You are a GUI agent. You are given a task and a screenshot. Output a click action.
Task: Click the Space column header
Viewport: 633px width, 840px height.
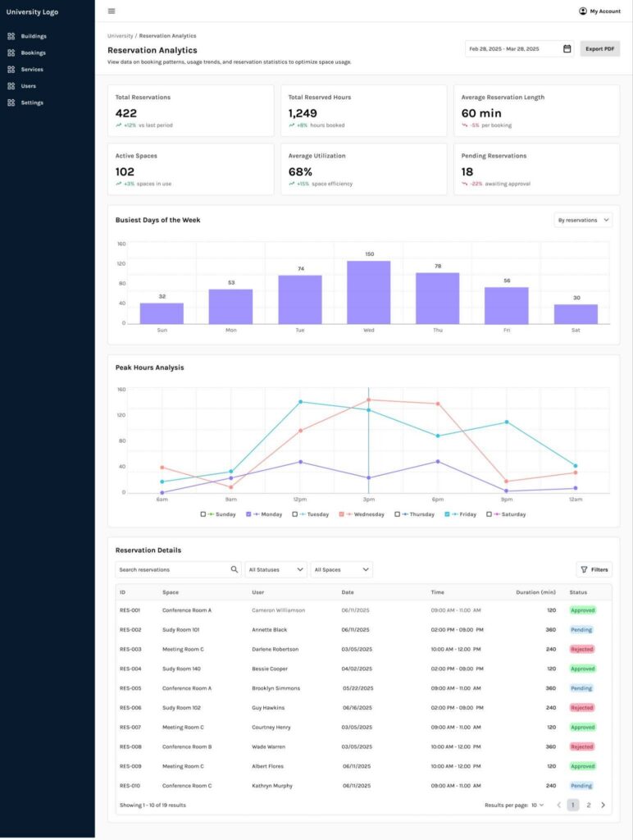(171, 592)
